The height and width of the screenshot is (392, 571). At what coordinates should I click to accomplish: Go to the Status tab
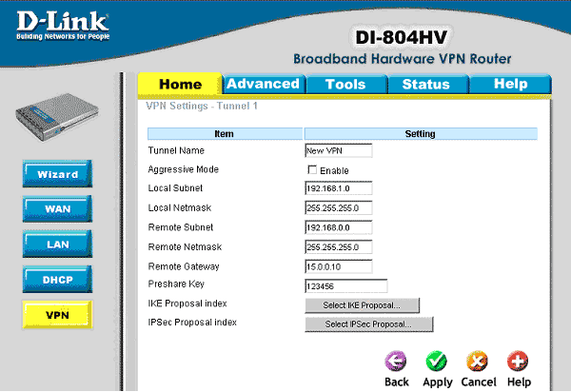point(425,84)
